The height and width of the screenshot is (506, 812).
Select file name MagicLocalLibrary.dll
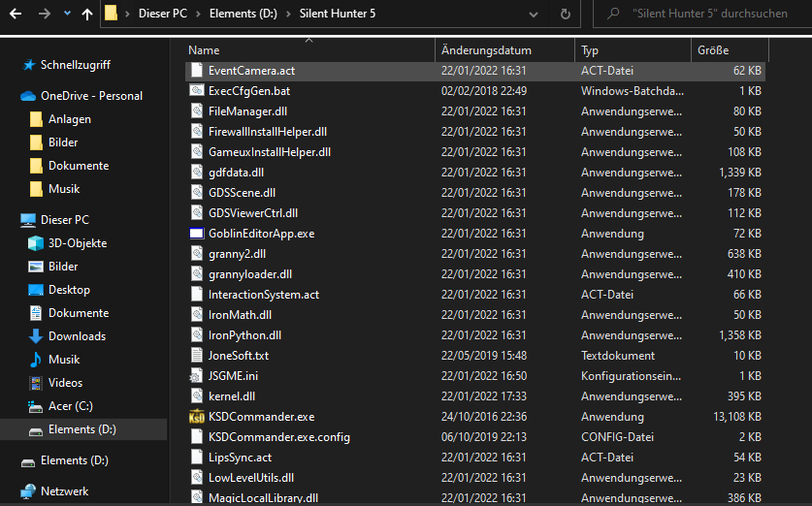[x=263, y=498]
